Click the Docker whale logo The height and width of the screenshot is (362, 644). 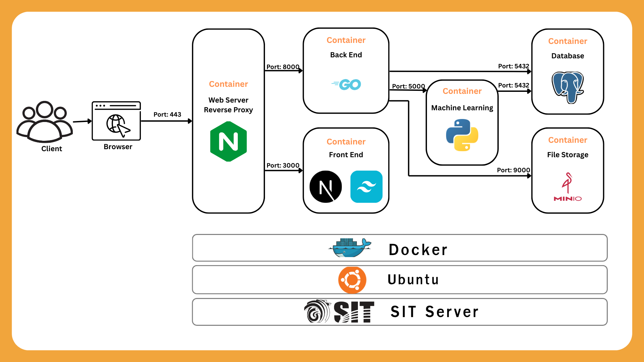tap(350, 248)
